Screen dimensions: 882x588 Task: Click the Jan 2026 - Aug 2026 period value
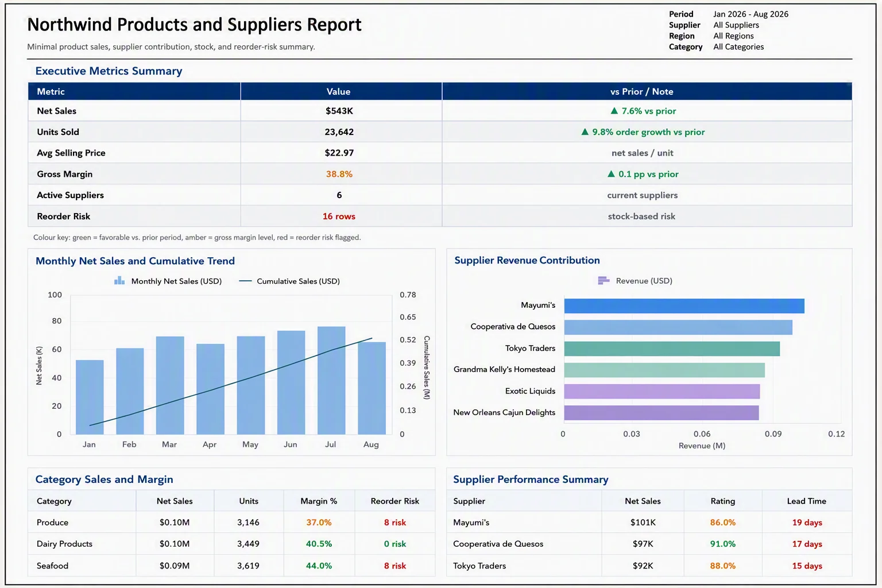click(751, 14)
